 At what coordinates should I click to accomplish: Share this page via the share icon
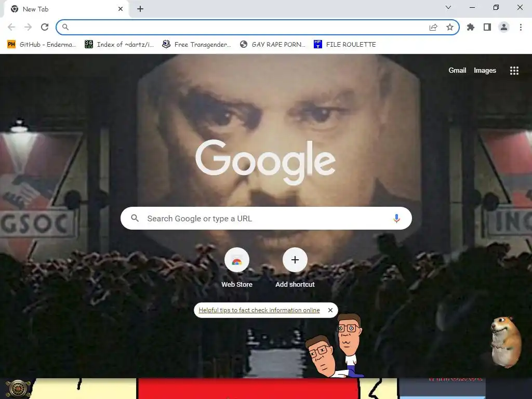433,27
